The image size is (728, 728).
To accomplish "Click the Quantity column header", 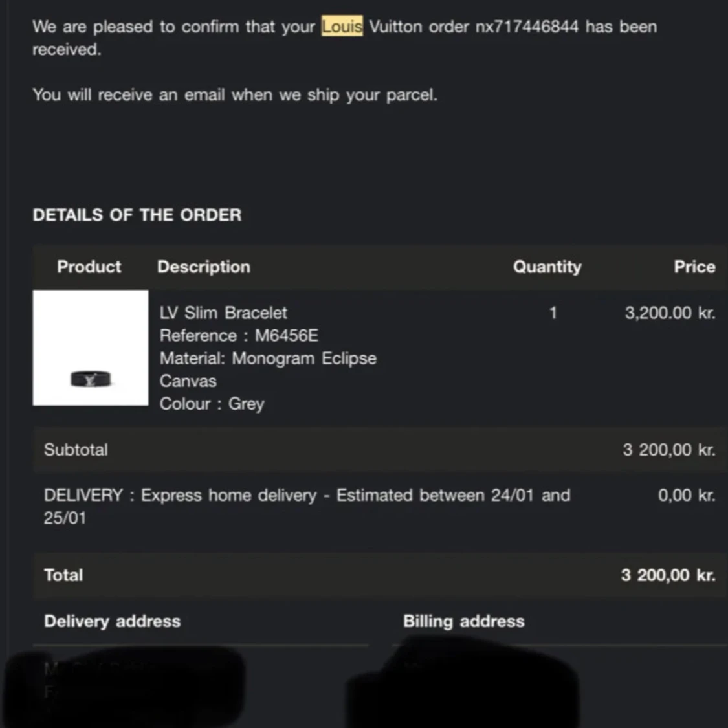I will click(x=547, y=267).
